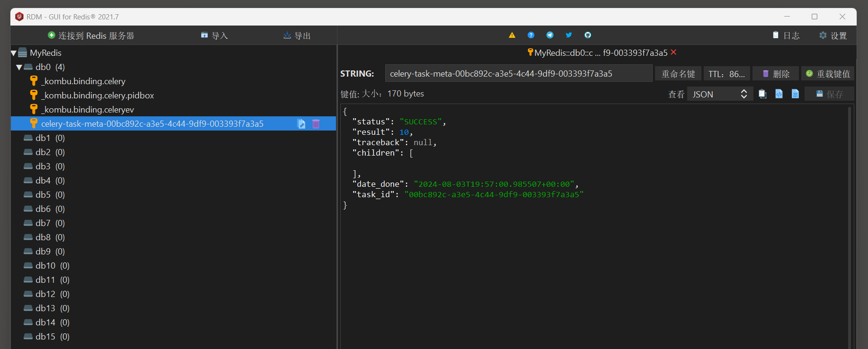Collapse the MyRedis server node

pos(14,53)
